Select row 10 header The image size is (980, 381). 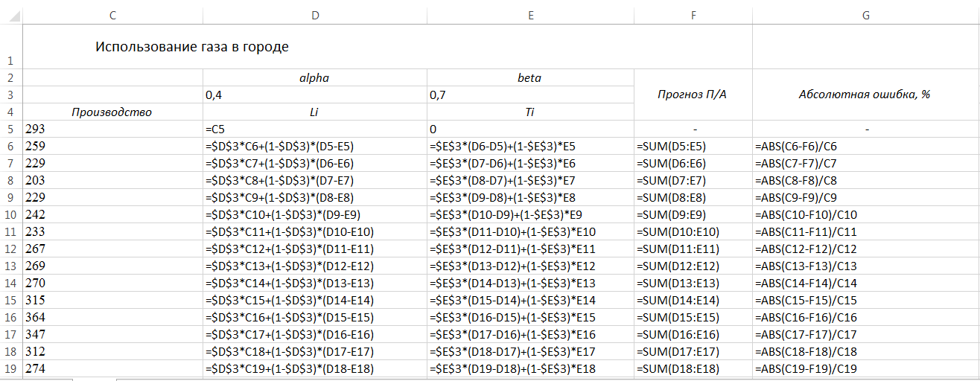click(x=11, y=214)
